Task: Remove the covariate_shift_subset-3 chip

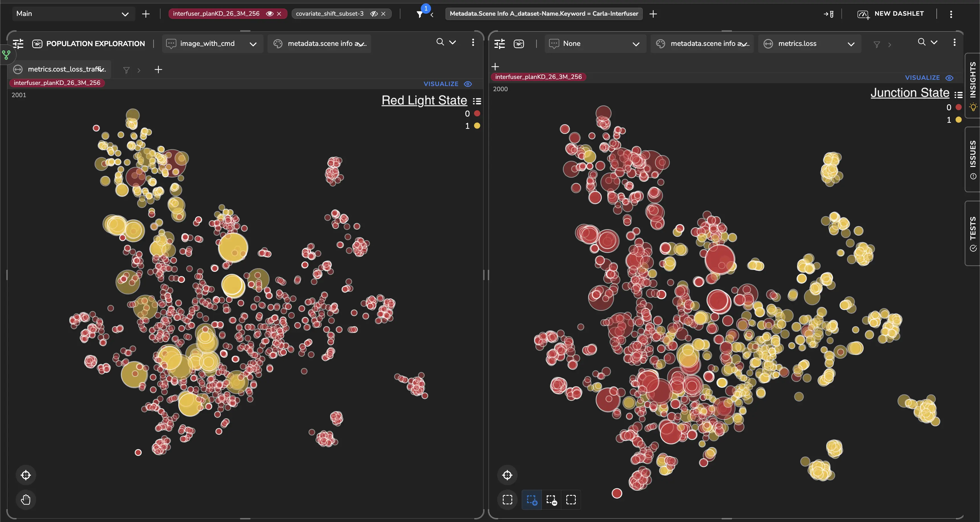Action: 383,14
